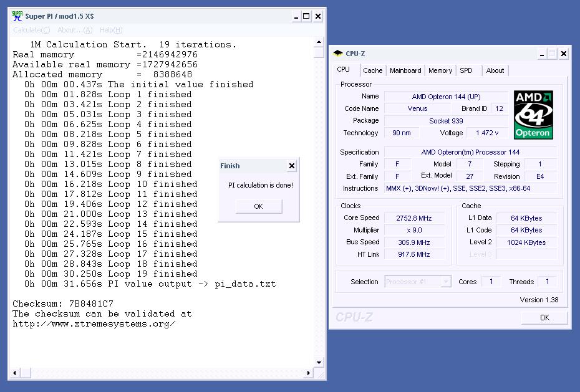The image size is (580, 392).
Task: Switch to the Mainboard tab in CPU-Z
Action: (405, 70)
